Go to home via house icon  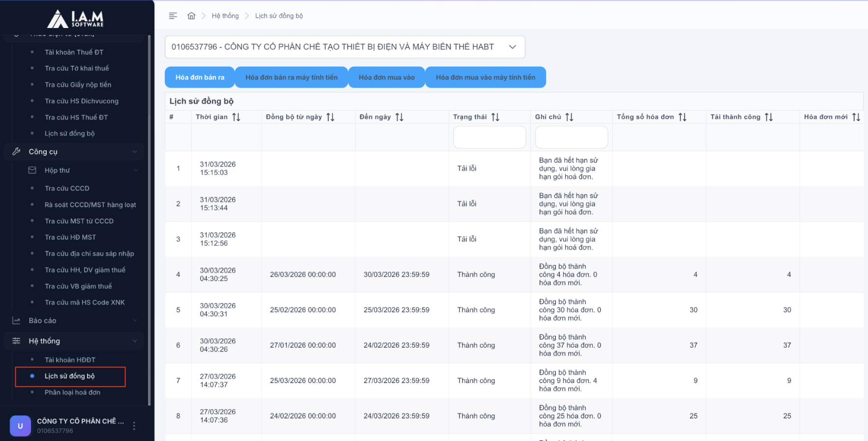tap(191, 16)
